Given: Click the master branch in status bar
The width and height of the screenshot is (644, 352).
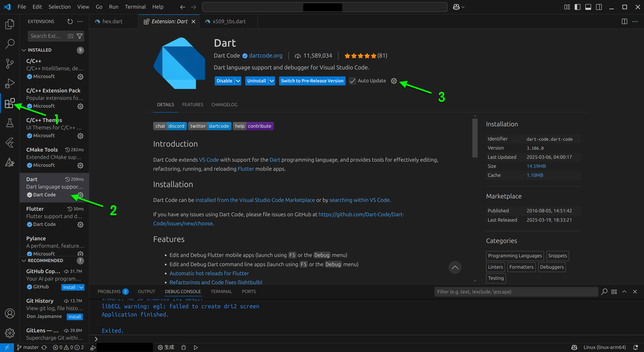Looking at the screenshot, I should 28,347.
